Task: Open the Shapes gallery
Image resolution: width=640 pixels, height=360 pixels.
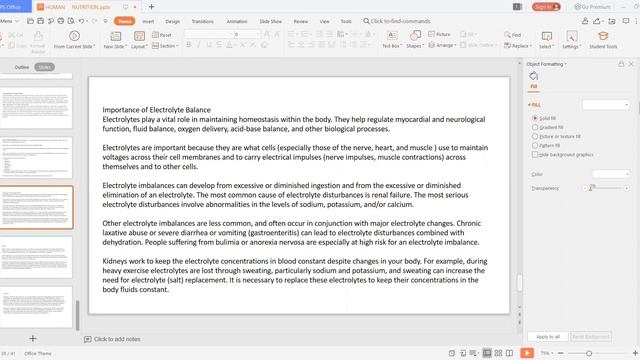Action: 415,40
